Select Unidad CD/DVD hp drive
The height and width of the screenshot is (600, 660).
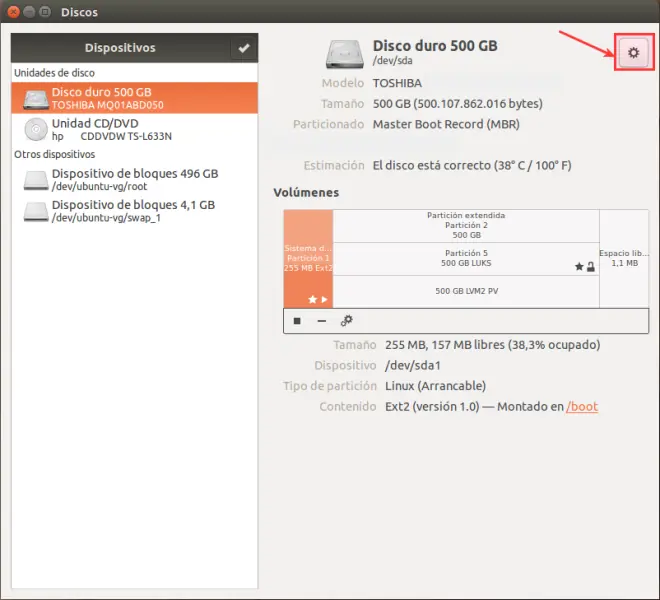pos(135,129)
